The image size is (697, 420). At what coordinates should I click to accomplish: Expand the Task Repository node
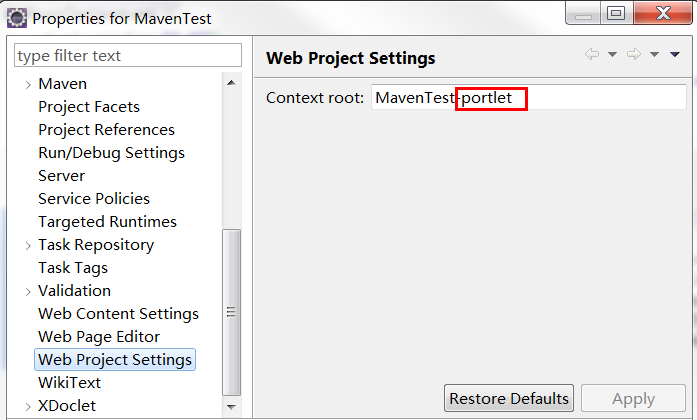(x=28, y=245)
